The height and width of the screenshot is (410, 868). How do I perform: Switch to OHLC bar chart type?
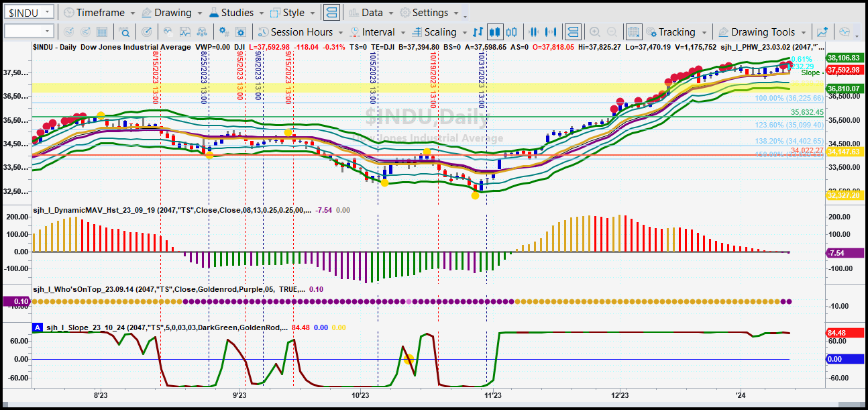click(478, 32)
